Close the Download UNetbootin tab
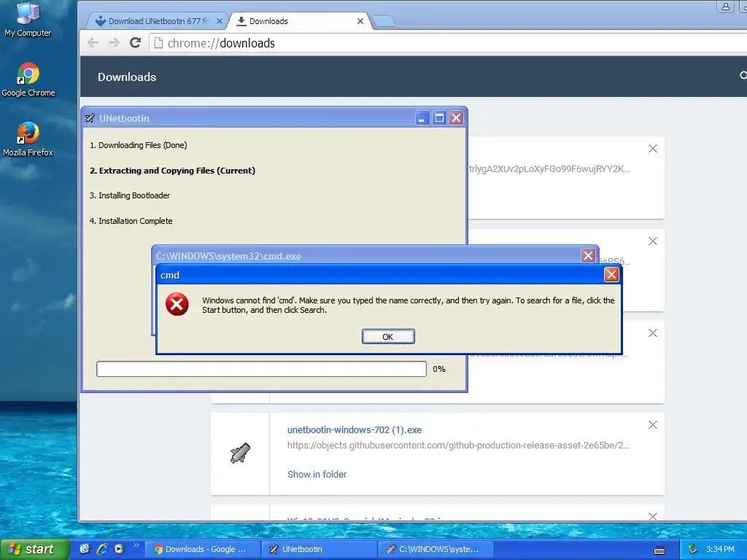The width and height of the screenshot is (747, 560). pyautogui.click(x=219, y=21)
